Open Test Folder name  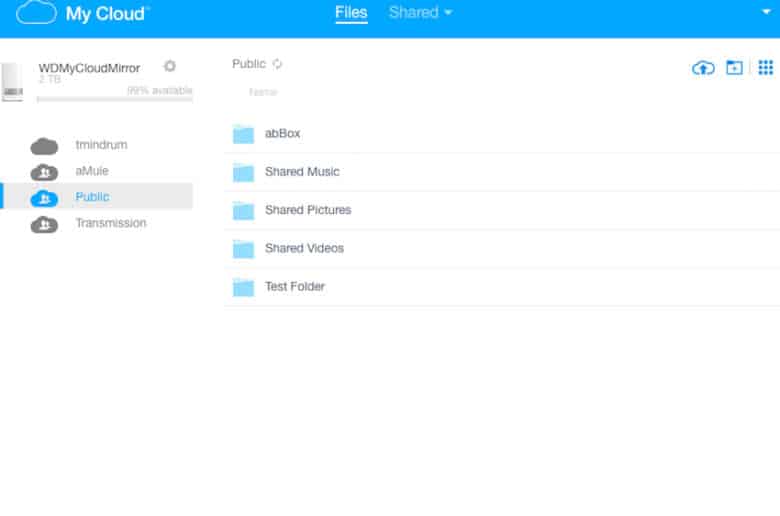295,287
